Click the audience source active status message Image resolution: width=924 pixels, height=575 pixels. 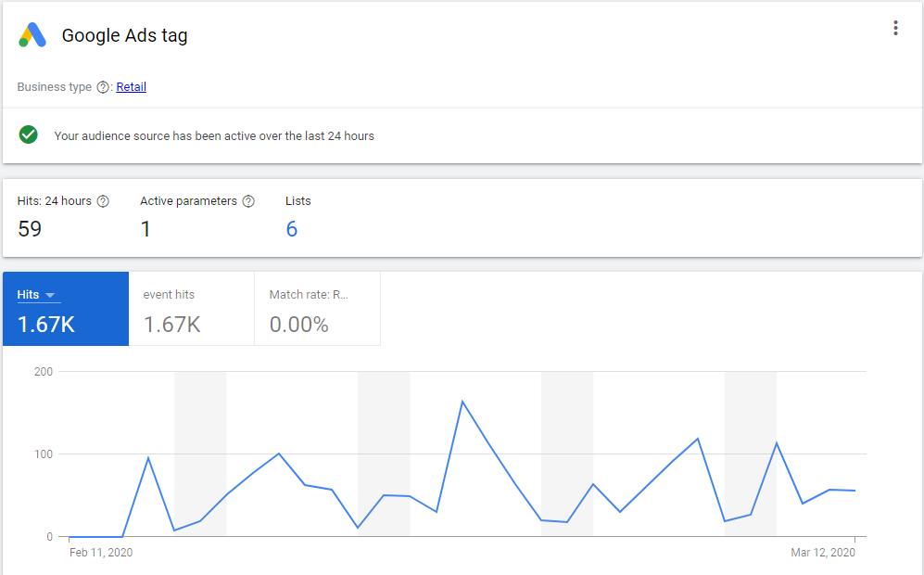click(214, 135)
